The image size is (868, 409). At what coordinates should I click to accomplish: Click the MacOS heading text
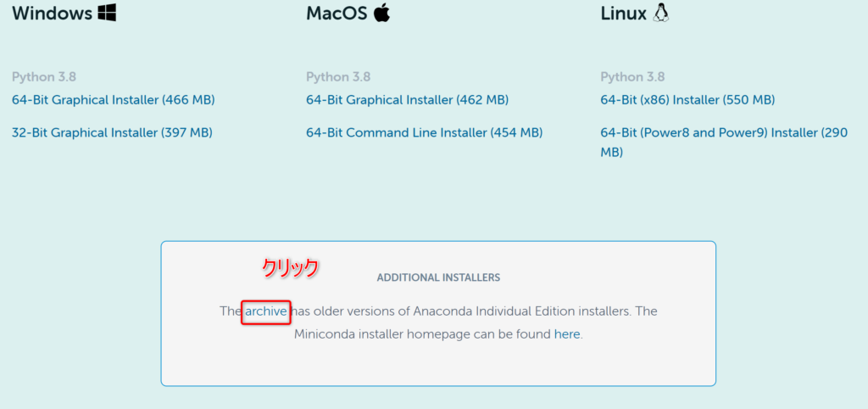pyautogui.click(x=337, y=13)
